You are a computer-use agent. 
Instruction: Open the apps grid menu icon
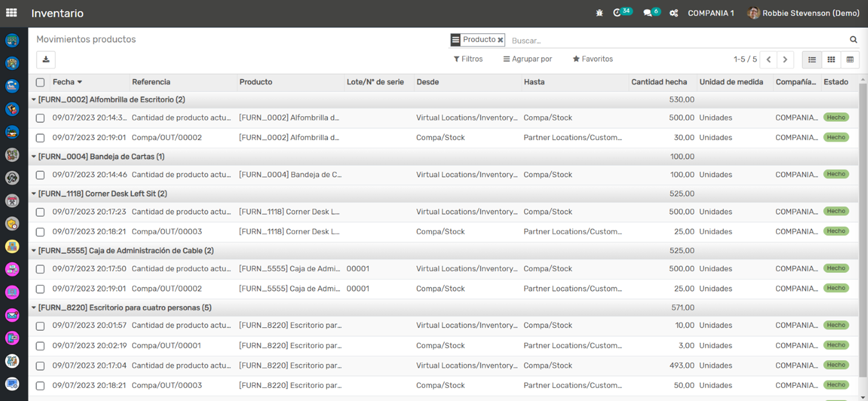11,13
